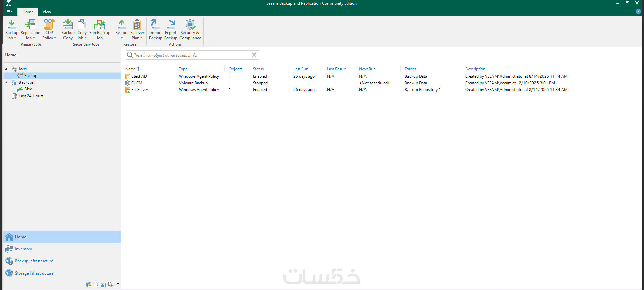Open the main hamburger menu dropdown

[x=10, y=12]
